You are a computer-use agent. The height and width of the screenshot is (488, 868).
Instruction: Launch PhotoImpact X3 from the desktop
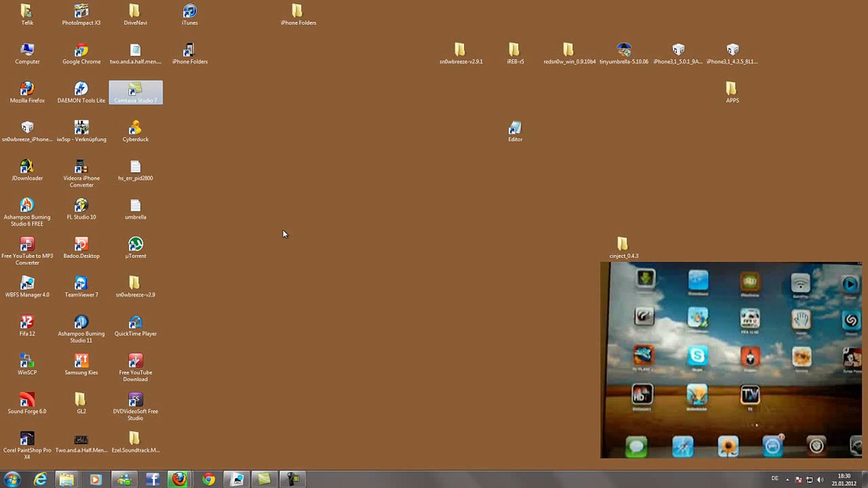(x=81, y=14)
